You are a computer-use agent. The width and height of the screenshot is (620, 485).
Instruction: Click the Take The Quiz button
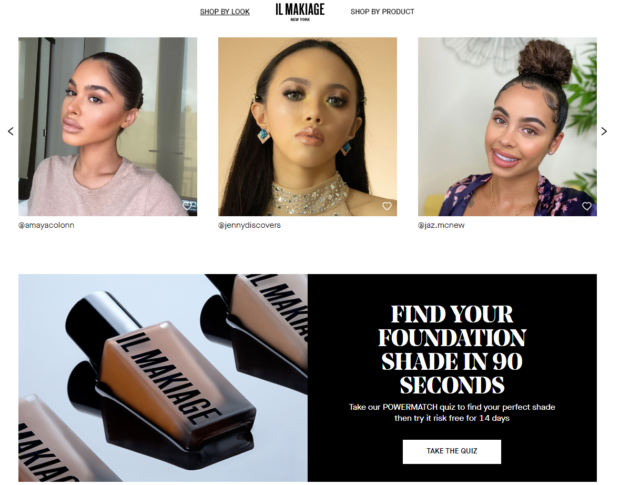tap(452, 451)
